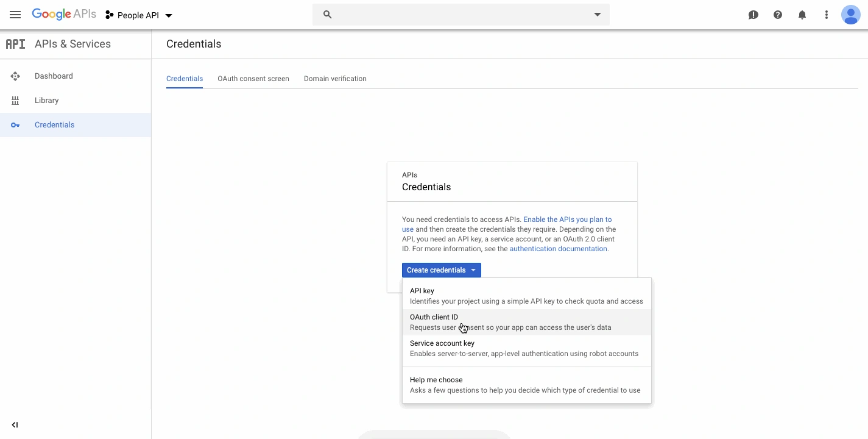Switch to the OAuth consent screen tab

click(x=253, y=79)
